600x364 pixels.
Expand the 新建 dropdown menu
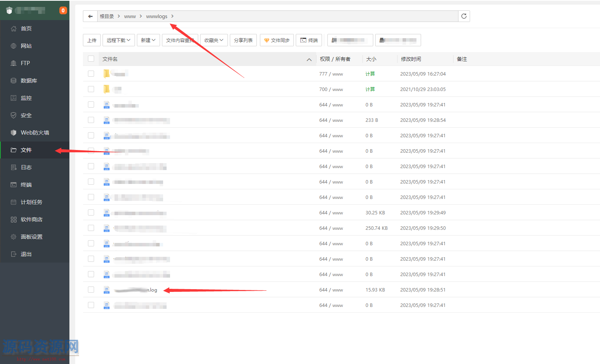[148, 40]
